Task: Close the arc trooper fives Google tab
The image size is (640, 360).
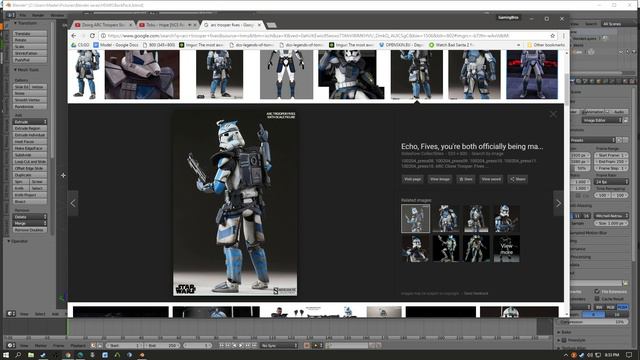Action: pos(259,25)
